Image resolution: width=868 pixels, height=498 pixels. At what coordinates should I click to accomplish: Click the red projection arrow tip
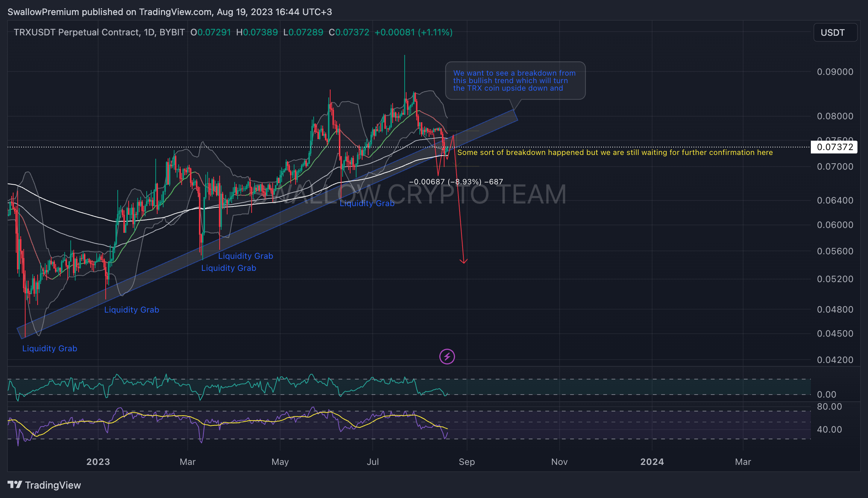tap(464, 262)
